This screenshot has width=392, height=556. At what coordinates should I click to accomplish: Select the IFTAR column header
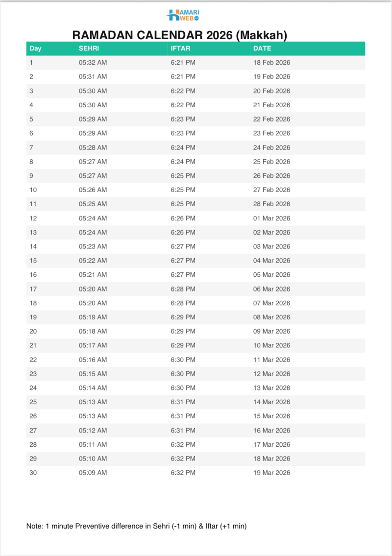(x=180, y=48)
